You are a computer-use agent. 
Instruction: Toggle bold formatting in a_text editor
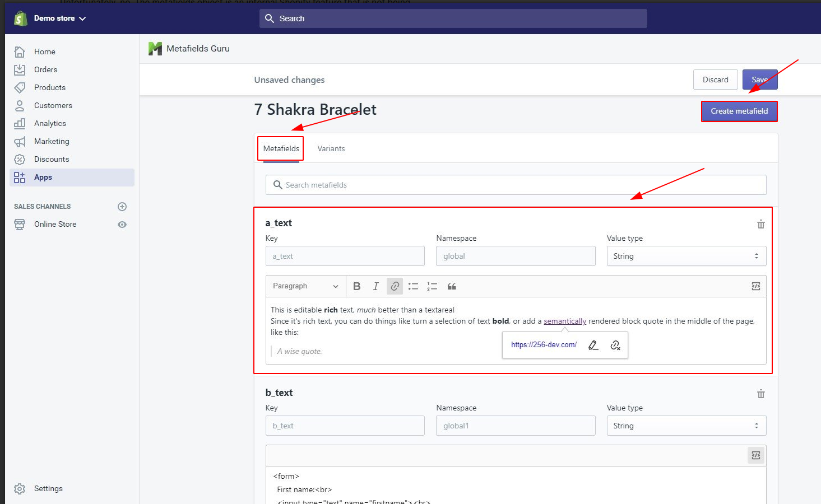click(x=357, y=286)
